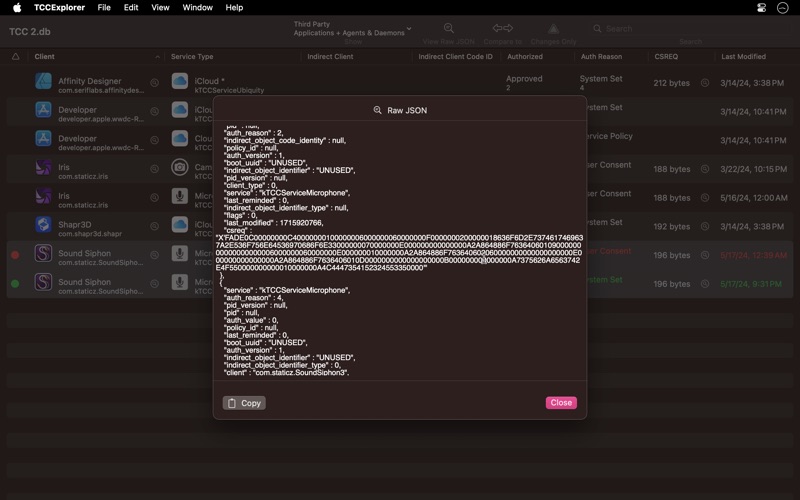This screenshot has height=500, width=800.
Task: Select the Iris camera row app icon
Action: [x=43, y=167]
